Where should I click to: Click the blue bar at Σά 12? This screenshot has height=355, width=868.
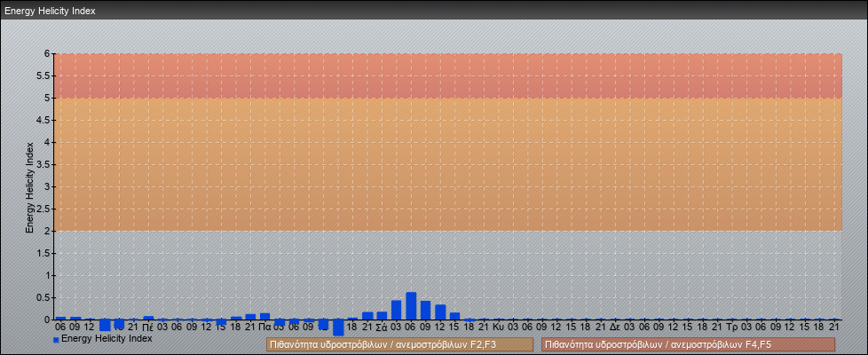pos(440,312)
